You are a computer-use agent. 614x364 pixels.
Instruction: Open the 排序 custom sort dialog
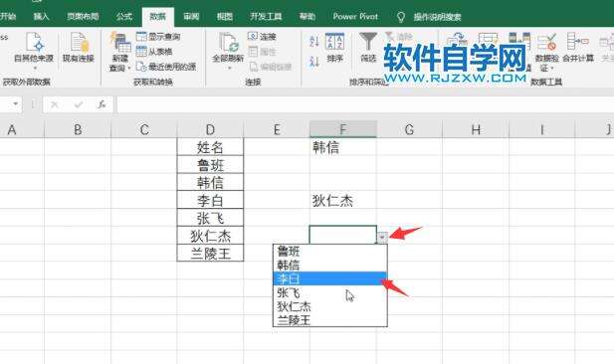(x=334, y=48)
